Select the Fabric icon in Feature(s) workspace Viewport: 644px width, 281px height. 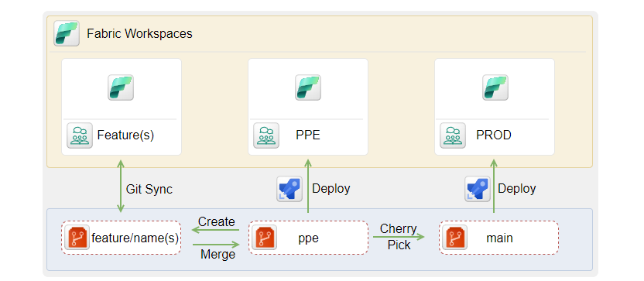pos(121,87)
